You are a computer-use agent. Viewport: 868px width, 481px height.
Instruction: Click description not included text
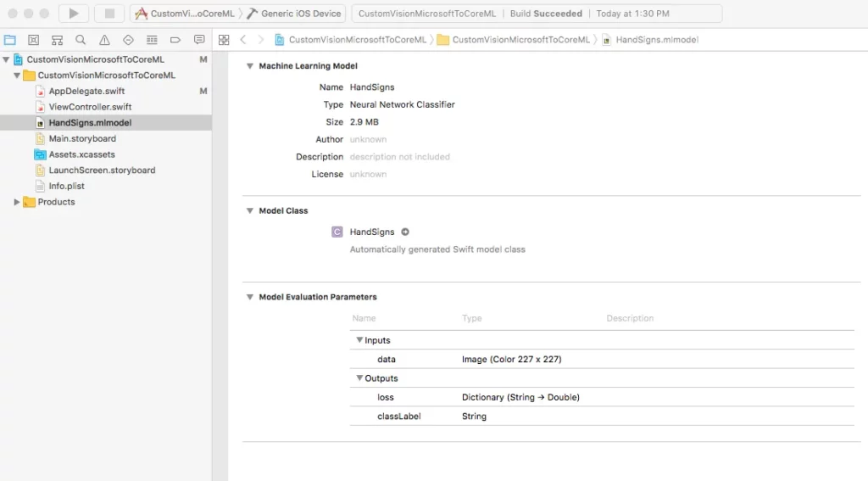pyautogui.click(x=400, y=157)
